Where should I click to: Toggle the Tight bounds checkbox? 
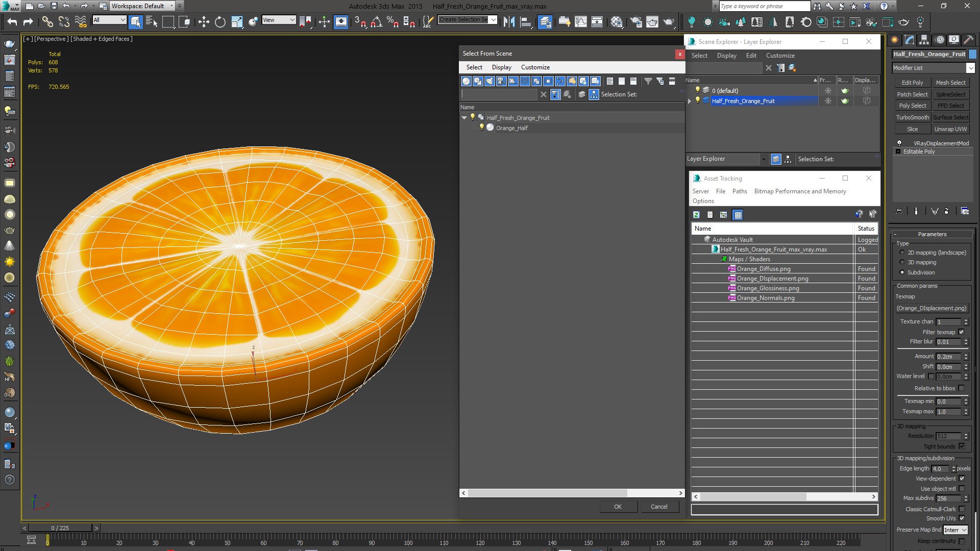point(962,446)
